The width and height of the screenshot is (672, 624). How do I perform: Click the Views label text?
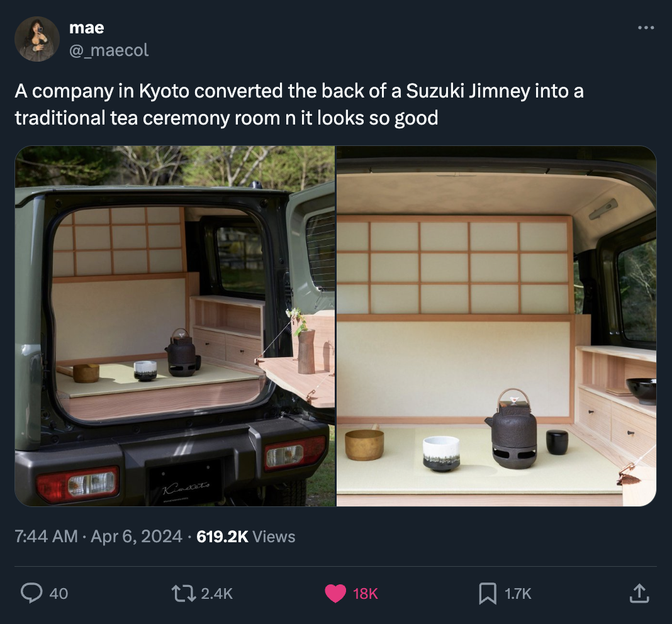274,537
